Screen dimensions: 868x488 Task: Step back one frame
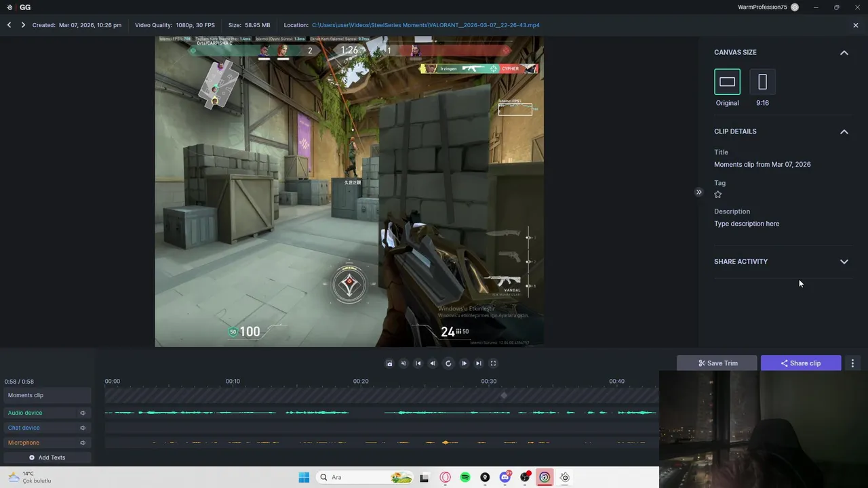point(433,363)
